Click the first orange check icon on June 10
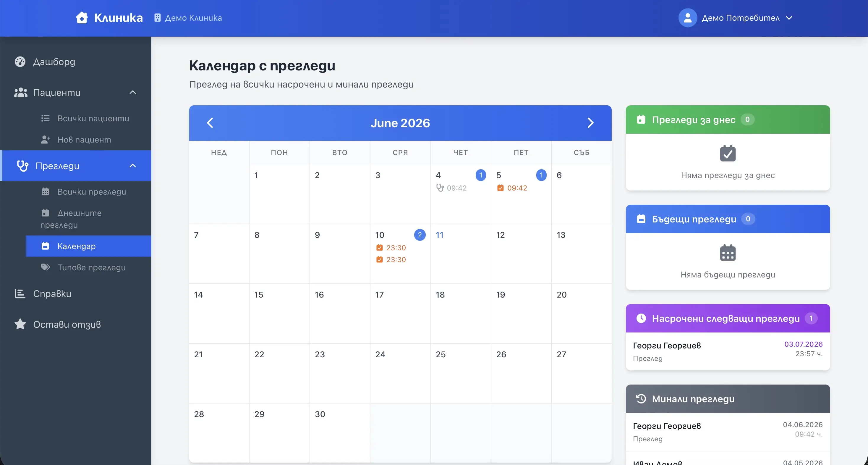 pyautogui.click(x=379, y=248)
